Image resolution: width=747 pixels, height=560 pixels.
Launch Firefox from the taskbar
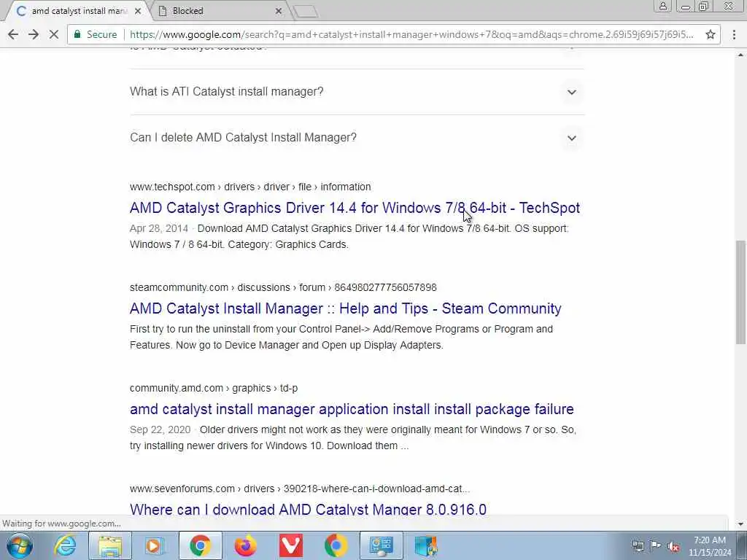pos(245,545)
